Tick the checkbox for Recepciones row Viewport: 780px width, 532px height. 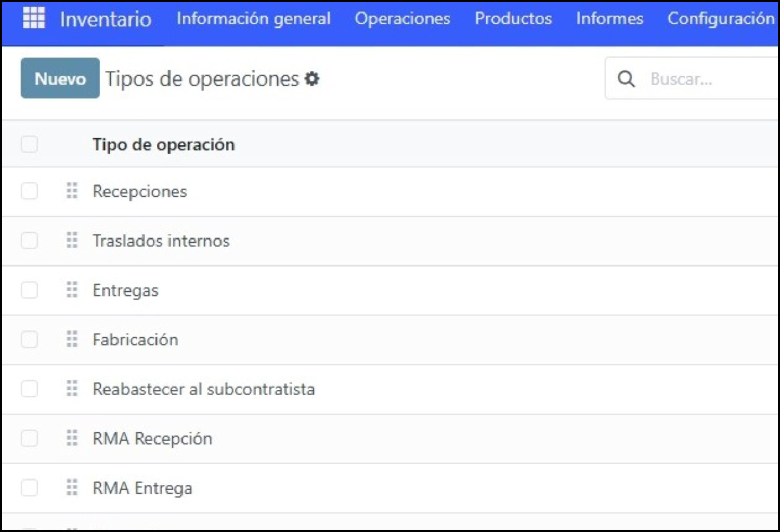[x=30, y=191]
